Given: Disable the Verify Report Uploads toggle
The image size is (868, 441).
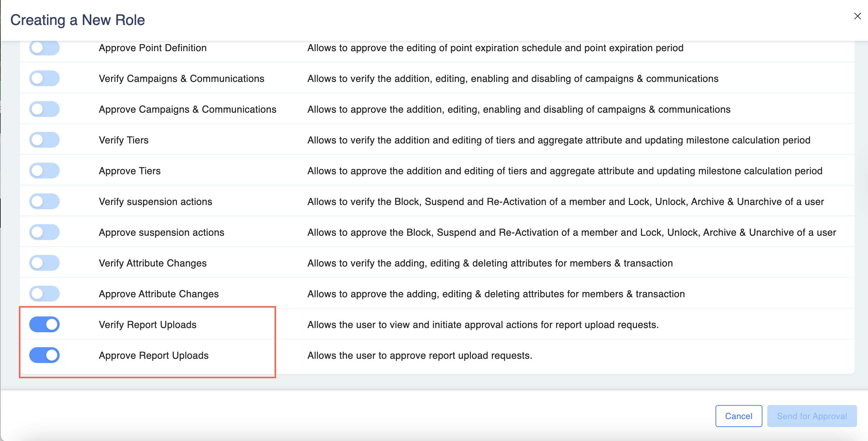Looking at the screenshot, I should (x=44, y=324).
